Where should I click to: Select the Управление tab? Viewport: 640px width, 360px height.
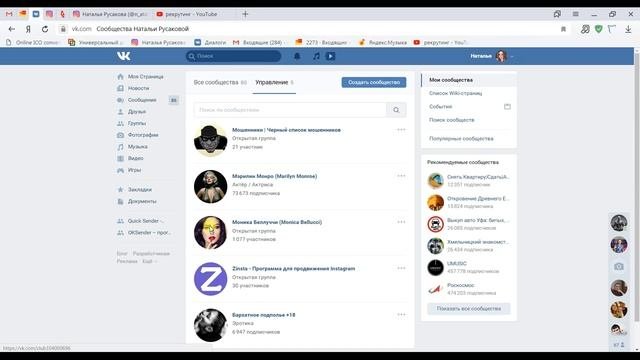(x=274, y=82)
